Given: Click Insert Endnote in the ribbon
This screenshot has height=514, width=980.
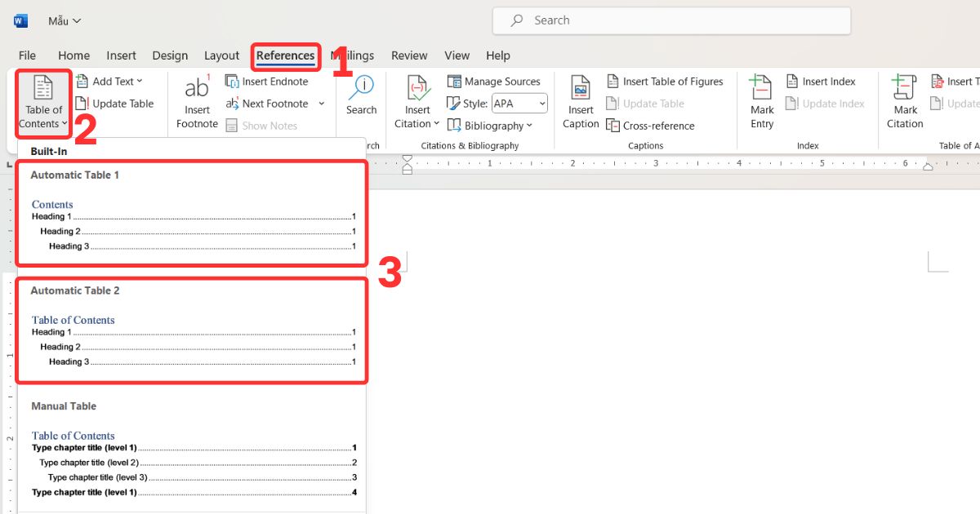Looking at the screenshot, I should coord(267,82).
